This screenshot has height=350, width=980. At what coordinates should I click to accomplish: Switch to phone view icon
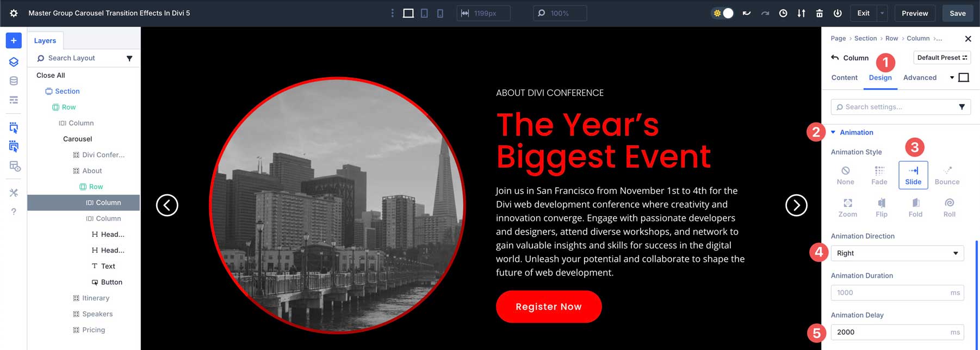[x=440, y=13]
